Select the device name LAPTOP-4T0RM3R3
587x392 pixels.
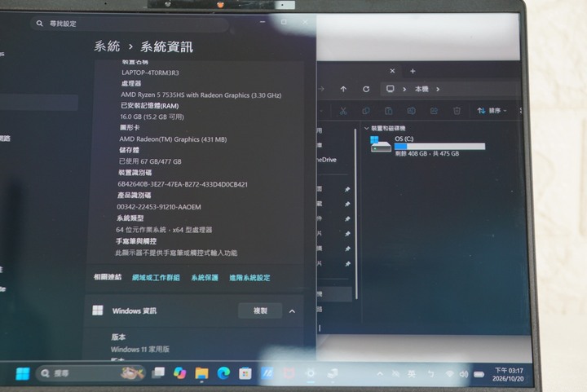coord(150,73)
